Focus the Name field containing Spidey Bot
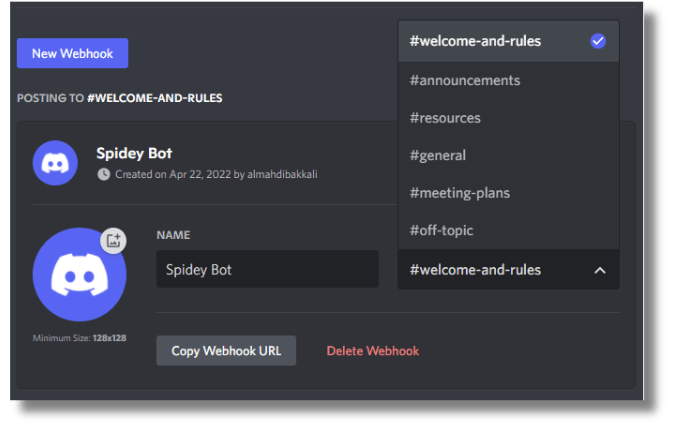The height and width of the screenshot is (425, 676). 267,270
